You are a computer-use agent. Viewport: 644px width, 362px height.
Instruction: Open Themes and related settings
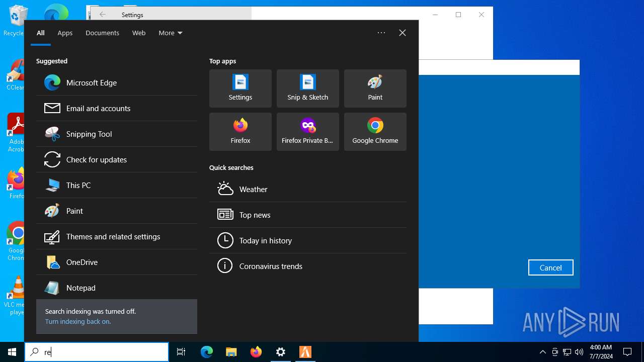[117, 236]
